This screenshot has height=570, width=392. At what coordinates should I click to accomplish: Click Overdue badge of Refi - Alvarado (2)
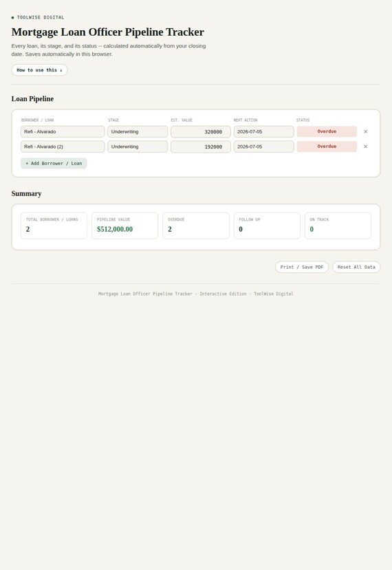pos(327,146)
